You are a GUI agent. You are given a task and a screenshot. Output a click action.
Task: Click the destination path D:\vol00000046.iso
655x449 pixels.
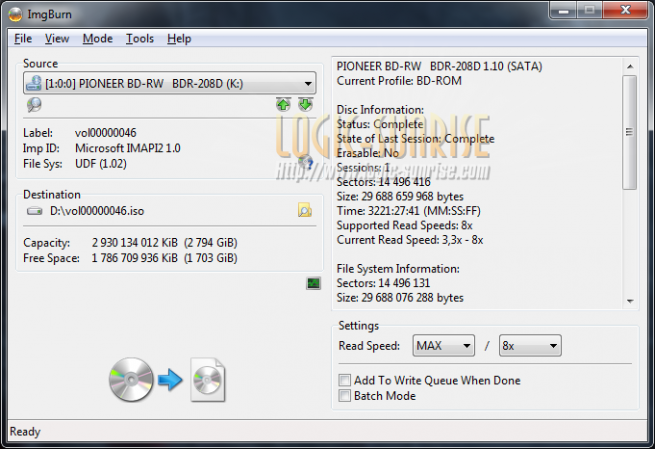tap(97, 211)
